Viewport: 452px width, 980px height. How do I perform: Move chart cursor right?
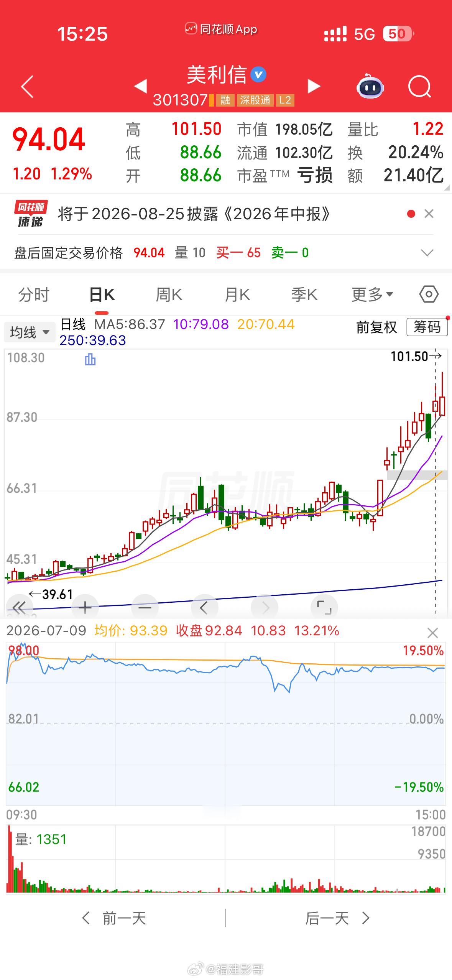click(264, 607)
